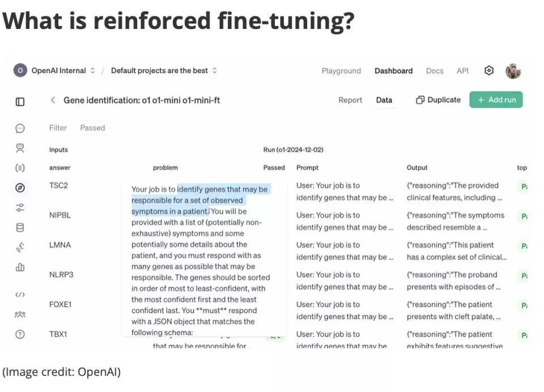Open the Batches icon in sidebar

click(20, 168)
